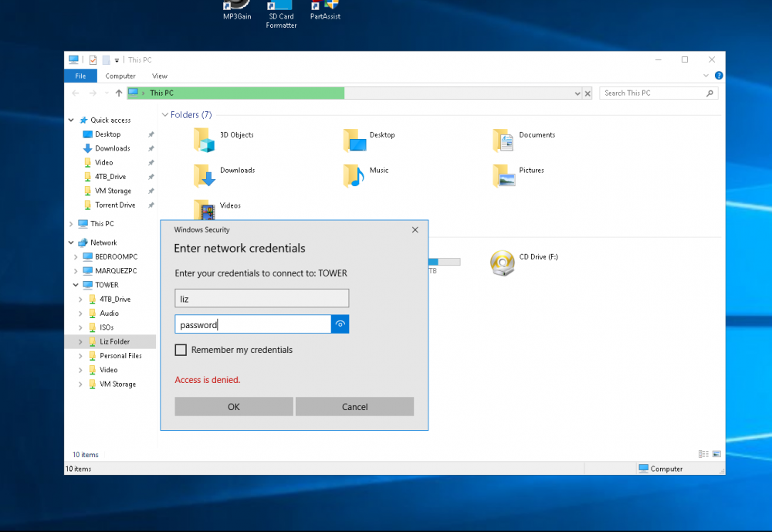Click the password input field
This screenshot has height=532, width=772.
click(253, 324)
